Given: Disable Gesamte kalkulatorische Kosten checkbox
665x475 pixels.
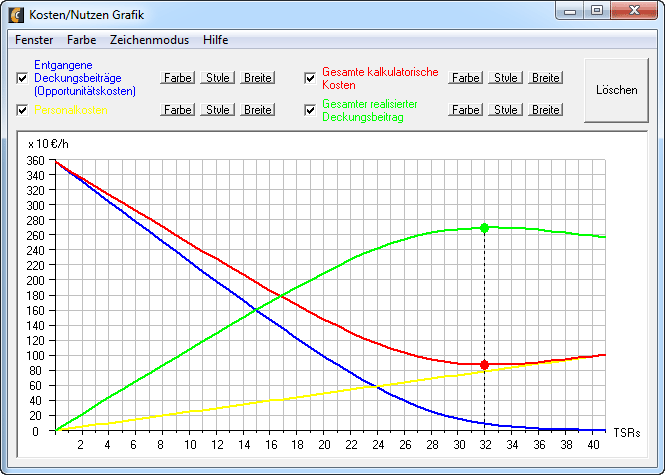Looking at the screenshot, I should (310, 78).
